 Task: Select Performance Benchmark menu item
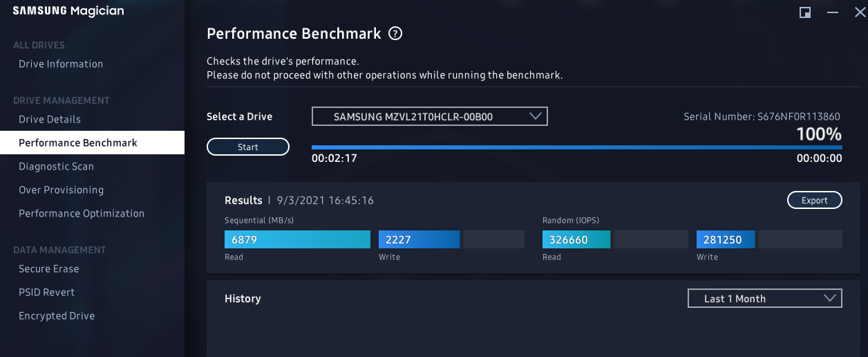78,143
